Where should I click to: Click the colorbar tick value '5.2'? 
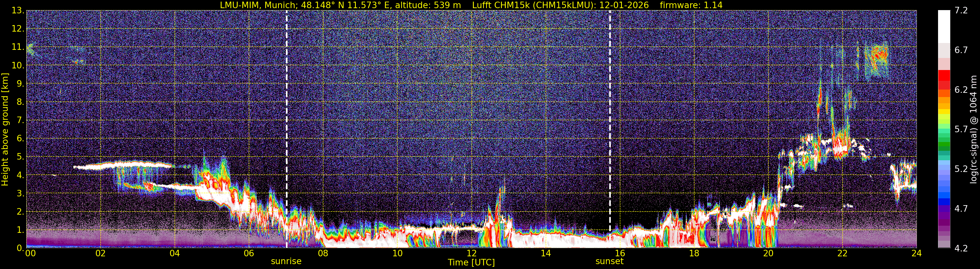coord(961,169)
